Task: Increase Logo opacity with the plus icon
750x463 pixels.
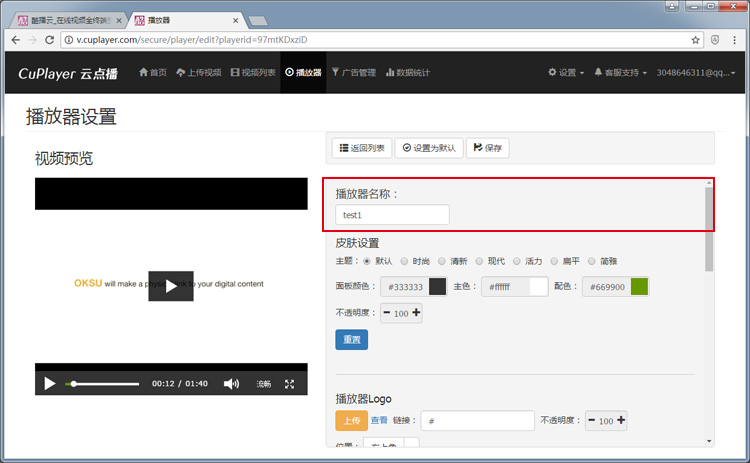Action: click(x=621, y=421)
